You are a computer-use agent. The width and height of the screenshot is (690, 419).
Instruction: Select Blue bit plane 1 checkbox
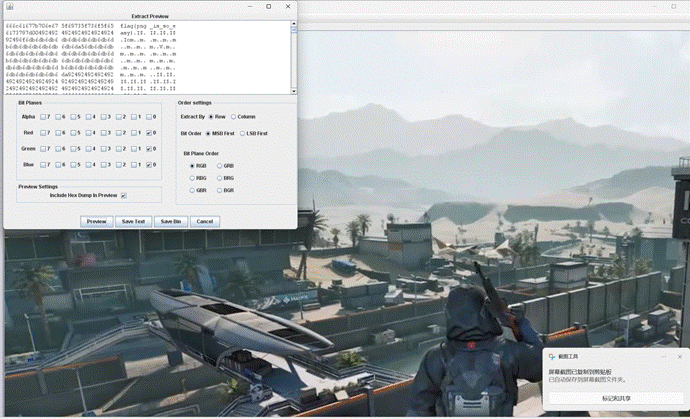click(134, 165)
